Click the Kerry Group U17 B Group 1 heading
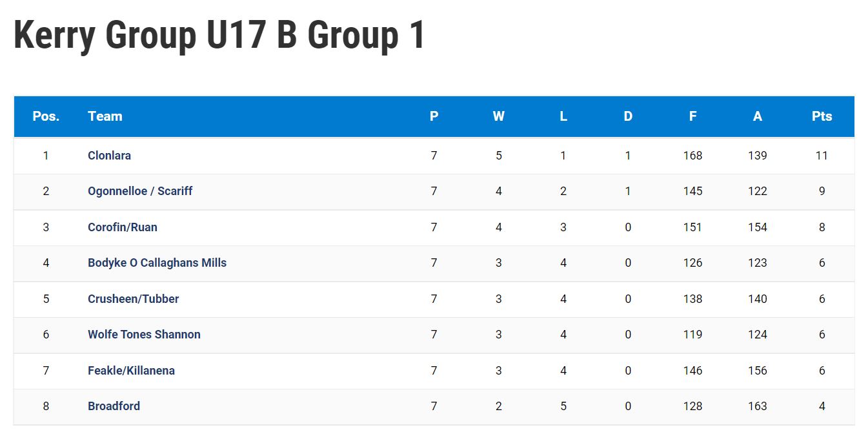The width and height of the screenshot is (868, 445). 219,36
